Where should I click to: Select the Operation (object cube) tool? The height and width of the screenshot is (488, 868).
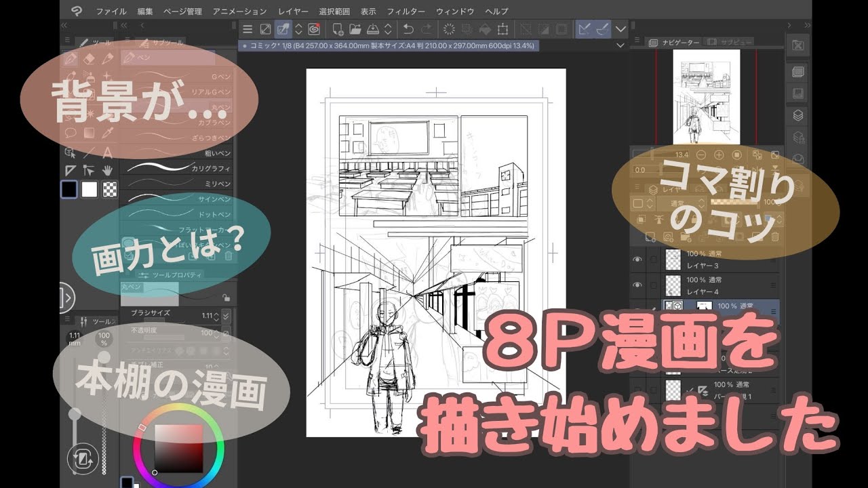pos(69,151)
